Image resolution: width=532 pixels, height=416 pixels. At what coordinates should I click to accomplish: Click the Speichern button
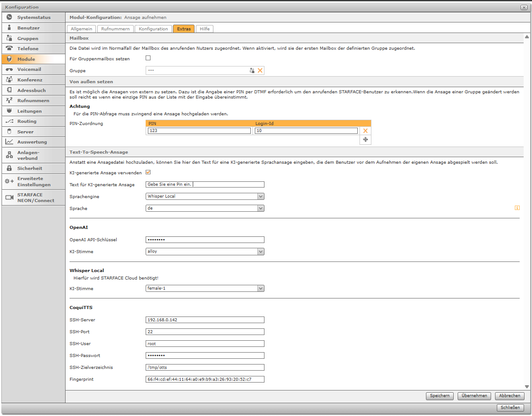point(440,396)
